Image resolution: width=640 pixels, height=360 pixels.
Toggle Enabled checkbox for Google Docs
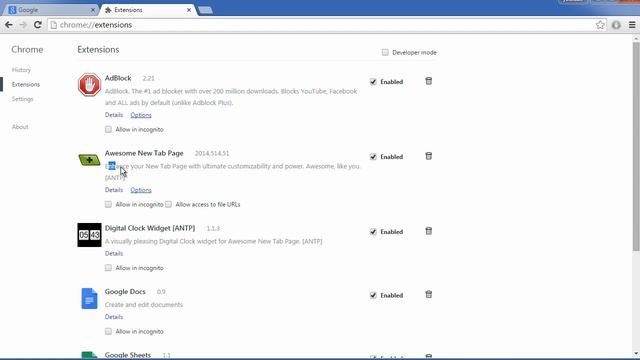[x=373, y=295]
